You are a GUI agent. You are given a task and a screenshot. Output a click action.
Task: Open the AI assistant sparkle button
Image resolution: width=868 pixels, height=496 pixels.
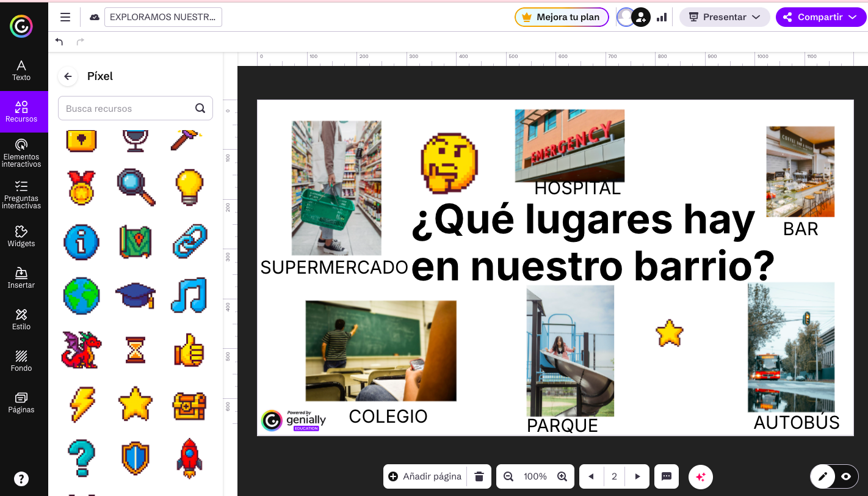(x=700, y=476)
